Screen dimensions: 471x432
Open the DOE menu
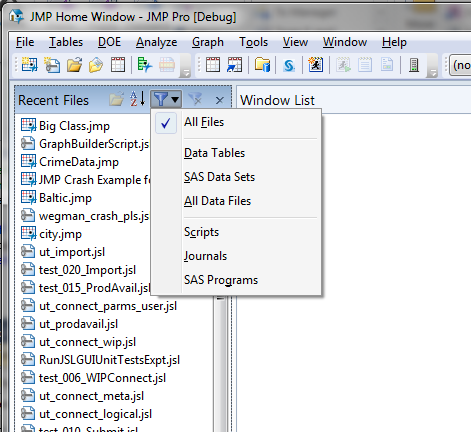click(109, 42)
